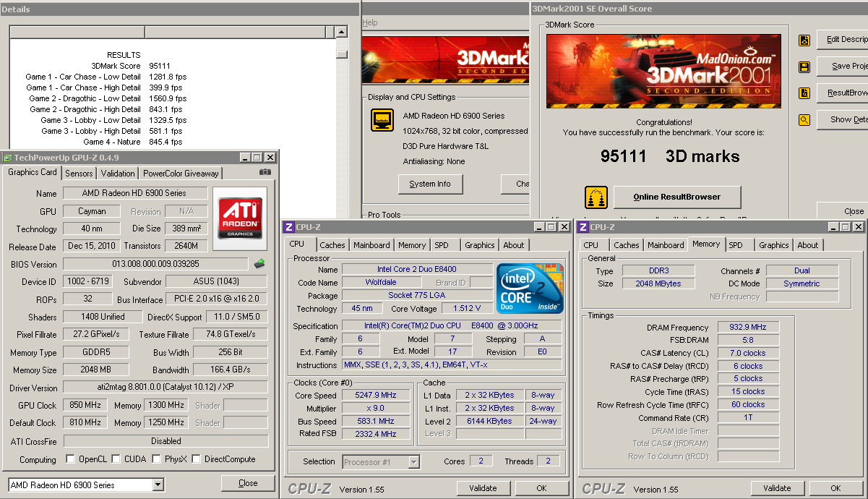The image size is (868, 499).
Task: Click the Show Details magnifier icon
Action: [804, 120]
